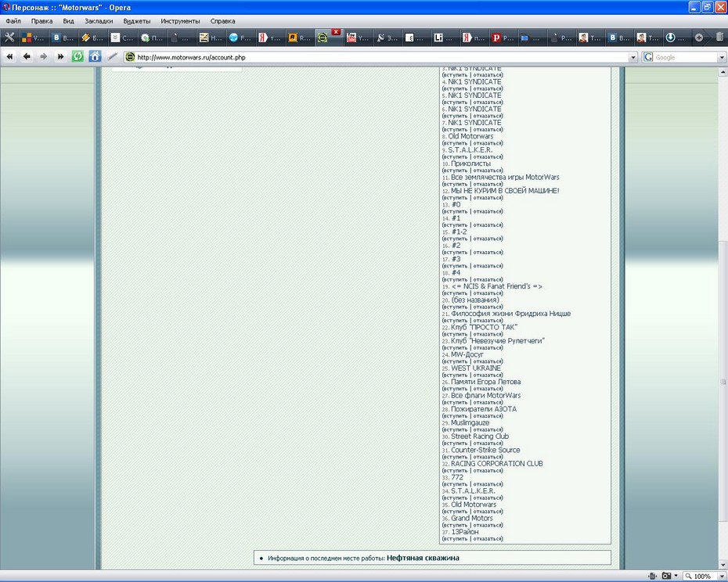Click 'вступить' under Grand Motors
Screen dimensions: 728x582
point(456,526)
